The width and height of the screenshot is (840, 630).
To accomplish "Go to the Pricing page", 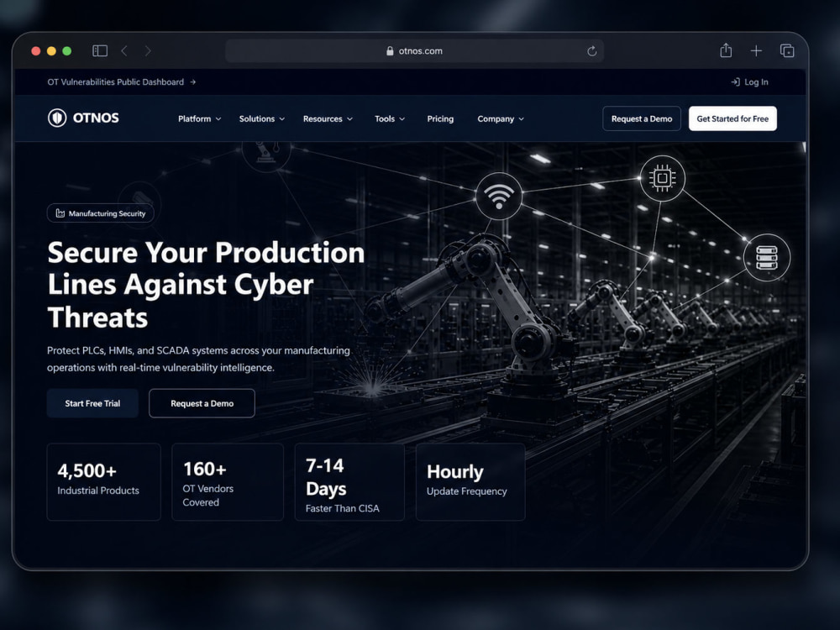I will click(440, 119).
